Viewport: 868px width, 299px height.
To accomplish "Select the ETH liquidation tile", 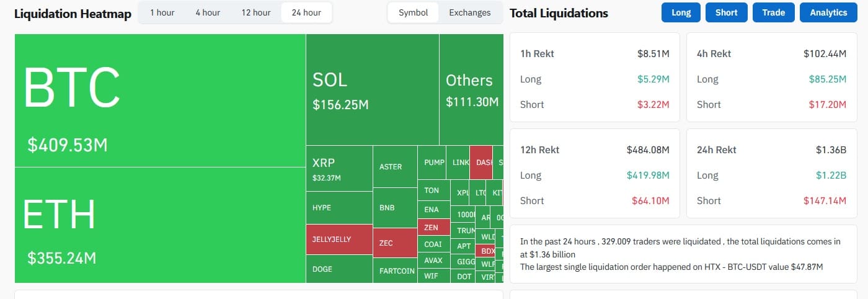I will click(160, 225).
